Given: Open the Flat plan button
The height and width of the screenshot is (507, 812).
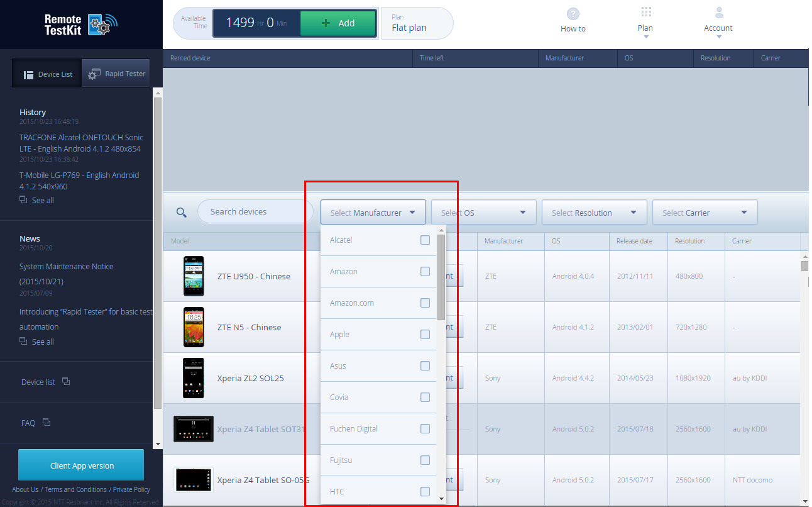Looking at the screenshot, I should coord(417,23).
